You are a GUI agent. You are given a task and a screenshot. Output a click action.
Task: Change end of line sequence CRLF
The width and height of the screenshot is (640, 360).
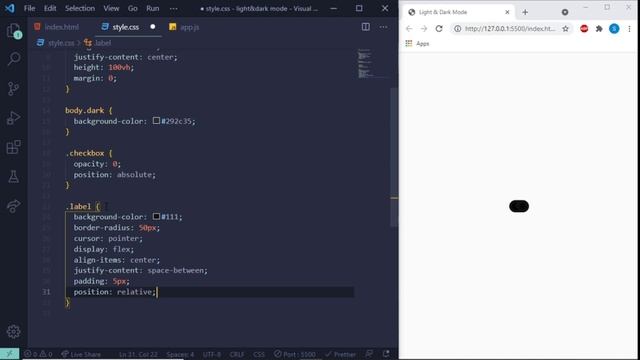(x=237, y=354)
